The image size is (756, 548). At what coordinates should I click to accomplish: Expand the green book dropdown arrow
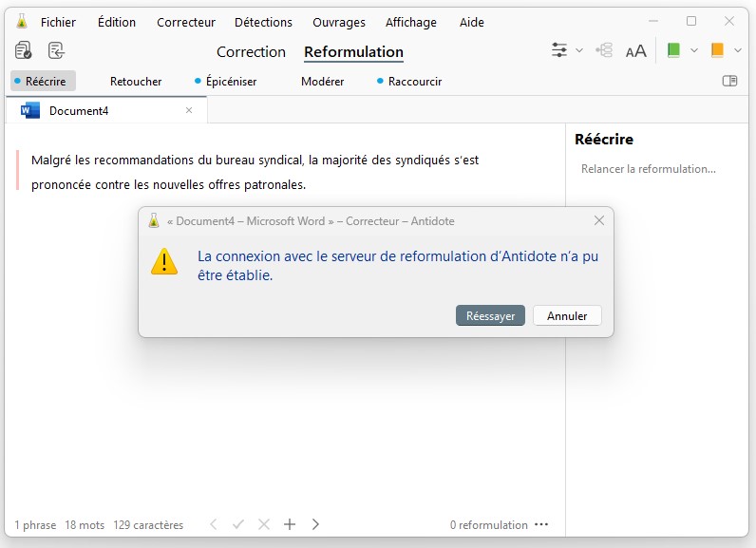pos(694,50)
